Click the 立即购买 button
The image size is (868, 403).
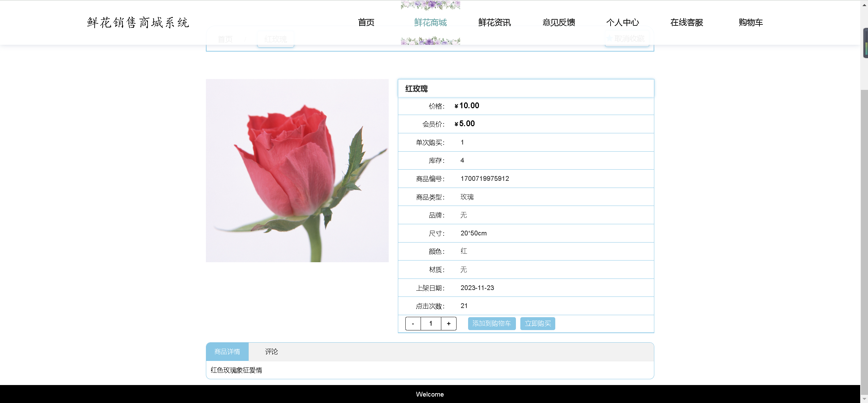click(538, 324)
